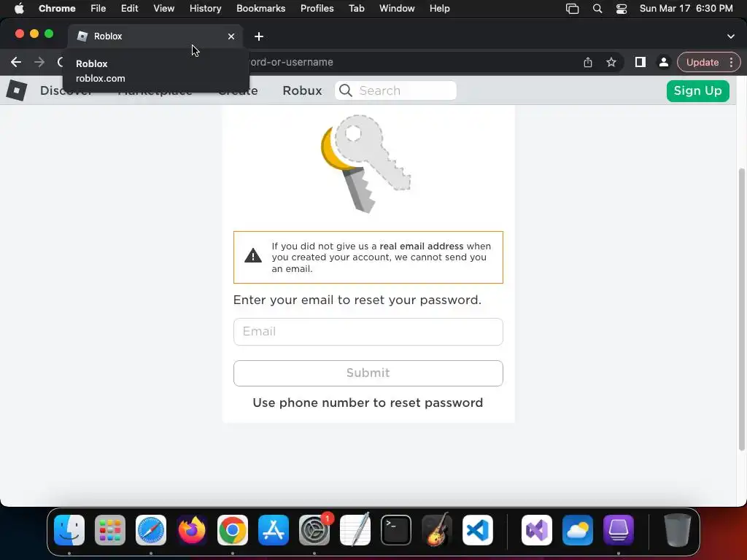Open TextEdit from the Dock
Viewport: 747px width, 560px height.
pyautogui.click(x=355, y=530)
